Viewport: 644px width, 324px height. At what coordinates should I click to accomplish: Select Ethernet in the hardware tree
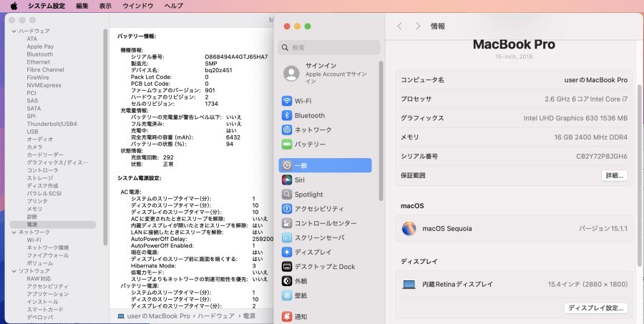[x=38, y=62]
